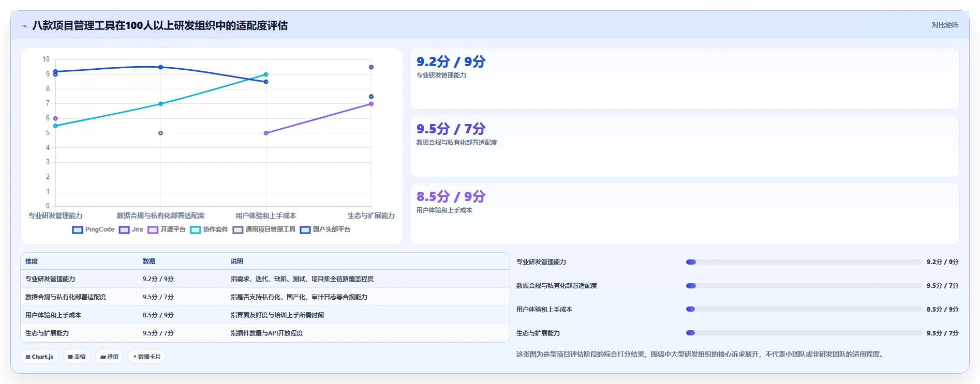Click the 数据卡片 chip
This screenshot has width=980, height=384.
pyautogui.click(x=147, y=357)
